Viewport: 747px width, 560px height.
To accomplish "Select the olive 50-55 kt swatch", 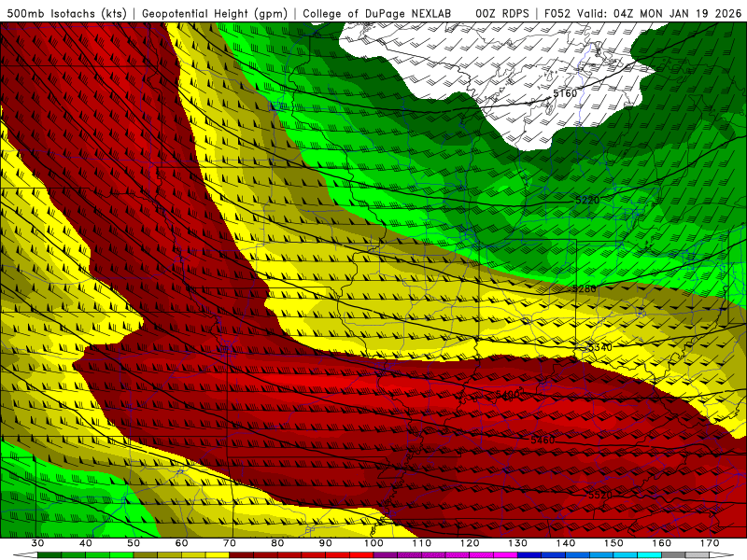I will pyautogui.click(x=146, y=555).
